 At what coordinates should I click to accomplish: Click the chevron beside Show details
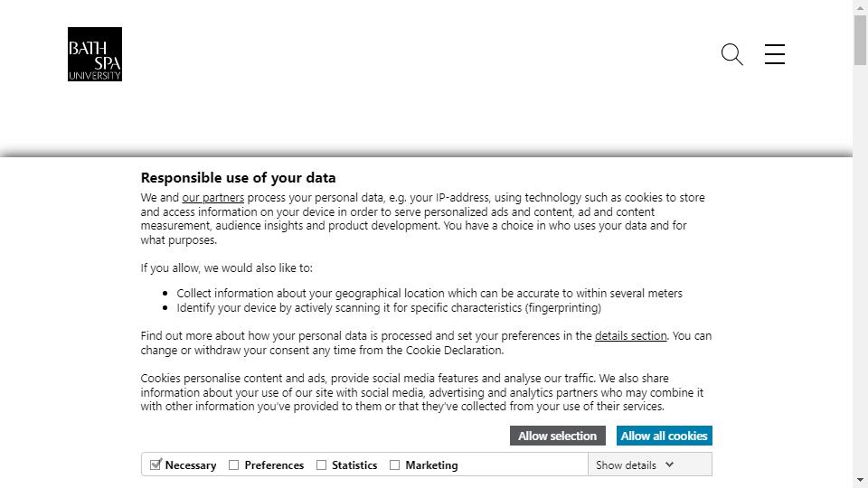pos(669,465)
